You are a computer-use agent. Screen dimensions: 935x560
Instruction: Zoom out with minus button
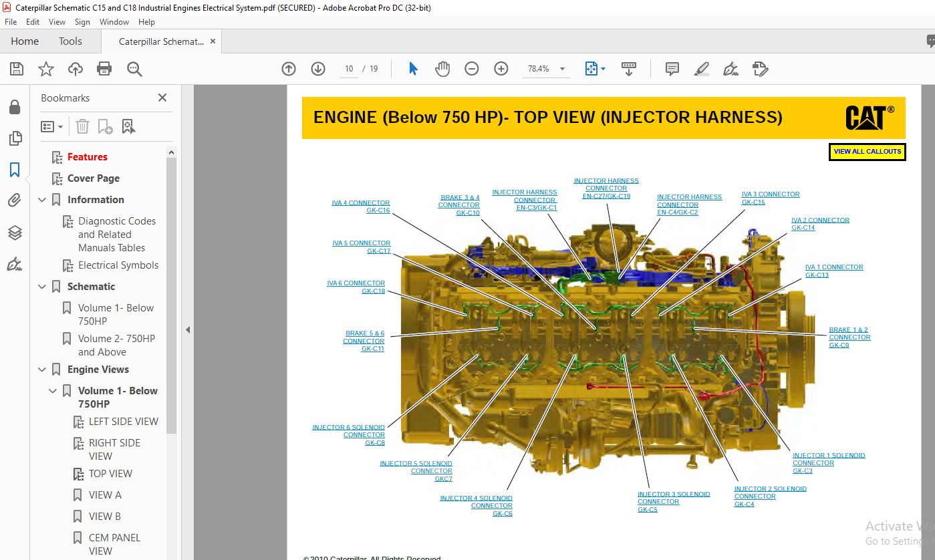[x=472, y=69]
